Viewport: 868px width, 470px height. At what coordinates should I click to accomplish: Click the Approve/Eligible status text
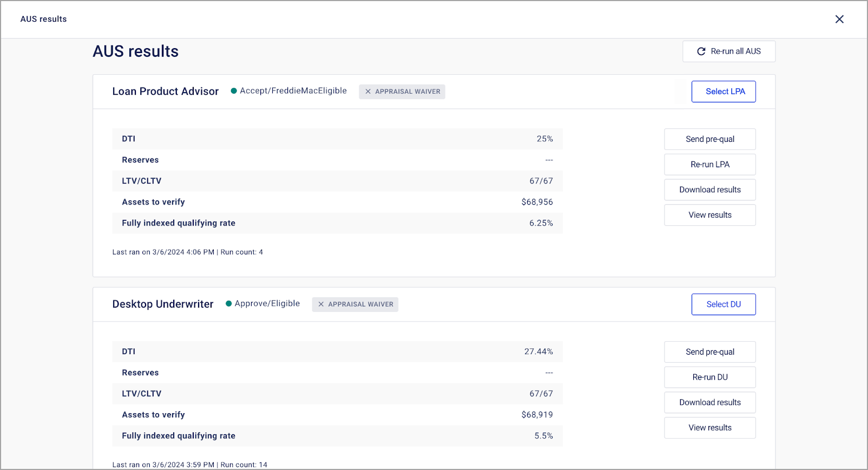click(267, 304)
